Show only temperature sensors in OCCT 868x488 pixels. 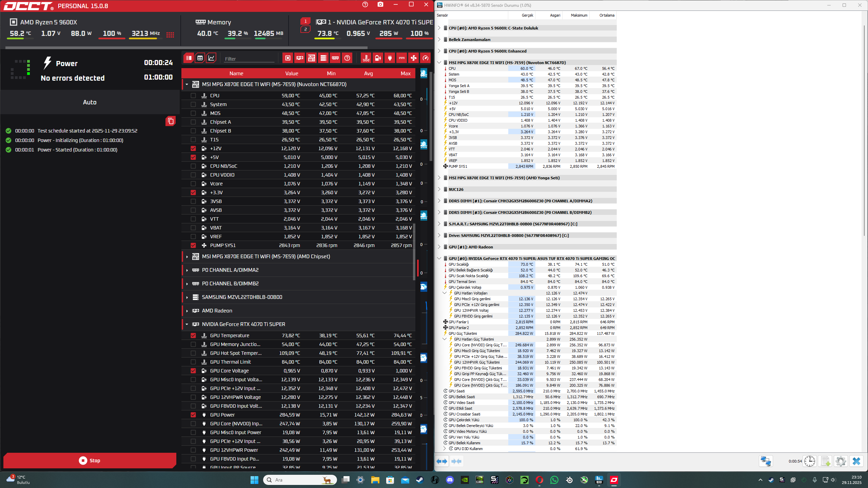click(x=366, y=58)
